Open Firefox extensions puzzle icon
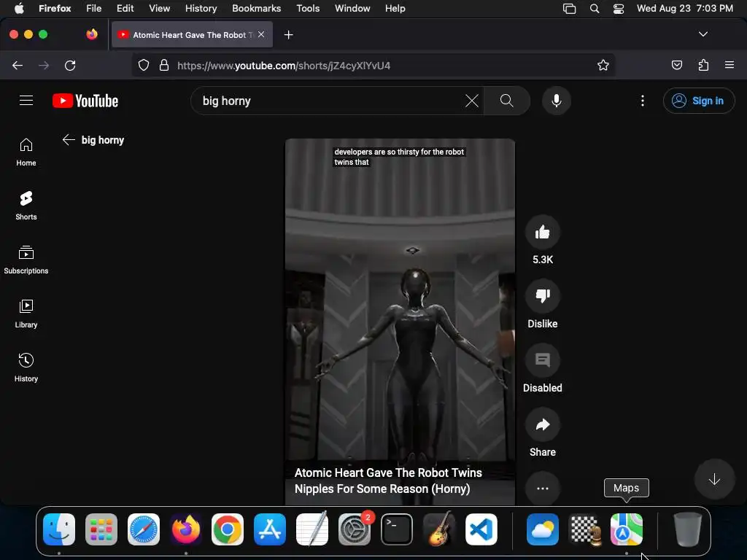The height and width of the screenshot is (560, 747). pyautogui.click(x=703, y=65)
